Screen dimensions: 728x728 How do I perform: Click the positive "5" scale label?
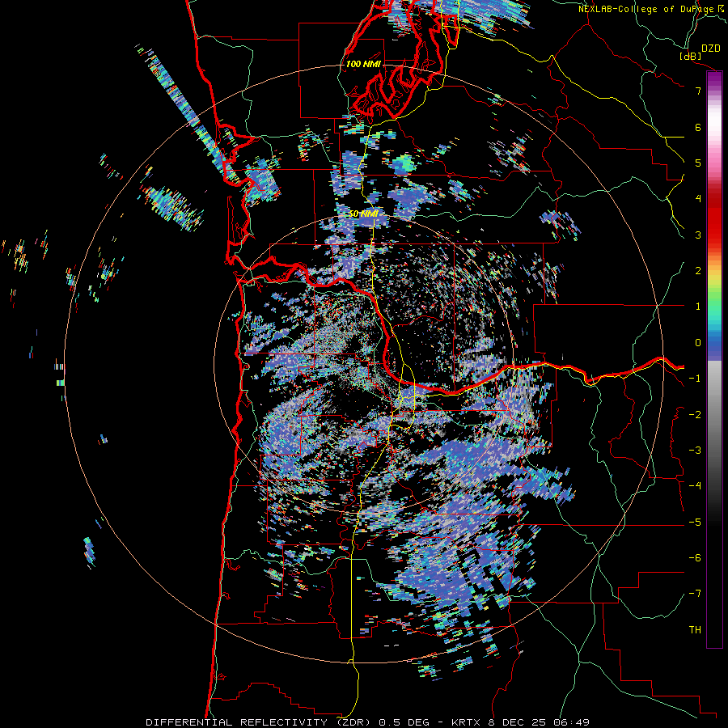[698, 163]
